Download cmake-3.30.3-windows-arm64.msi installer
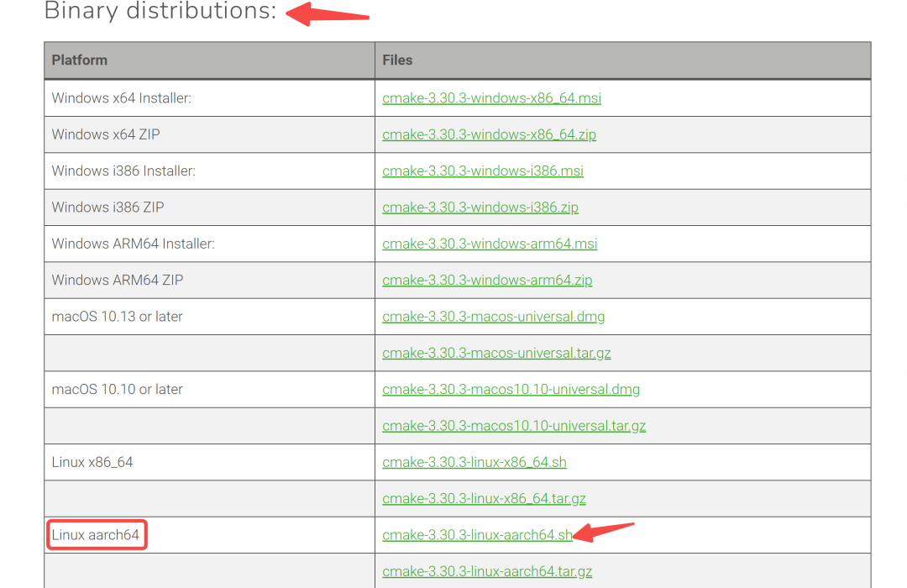907x588 pixels. (490, 244)
